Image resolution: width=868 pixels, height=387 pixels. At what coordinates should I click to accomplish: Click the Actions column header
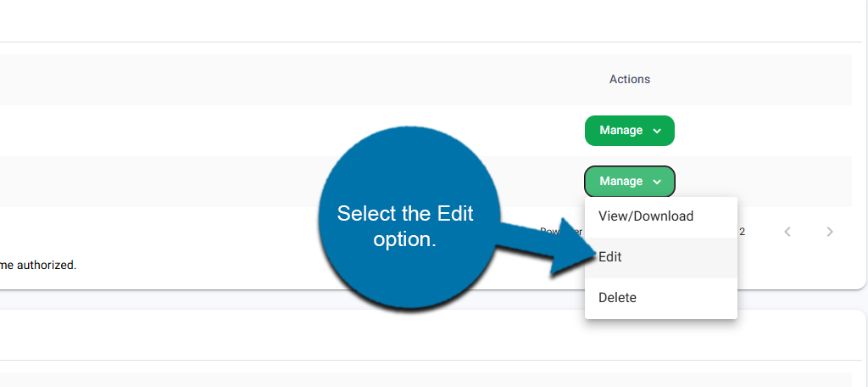point(630,79)
